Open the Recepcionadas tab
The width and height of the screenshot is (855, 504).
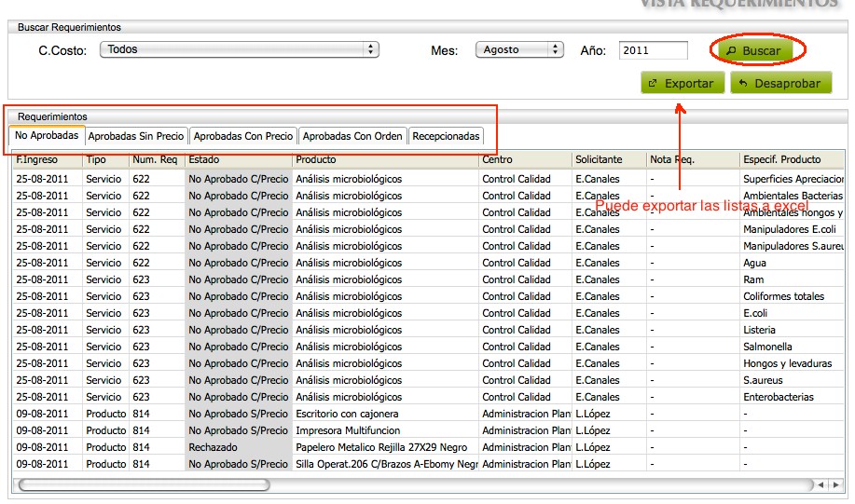[x=446, y=136]
